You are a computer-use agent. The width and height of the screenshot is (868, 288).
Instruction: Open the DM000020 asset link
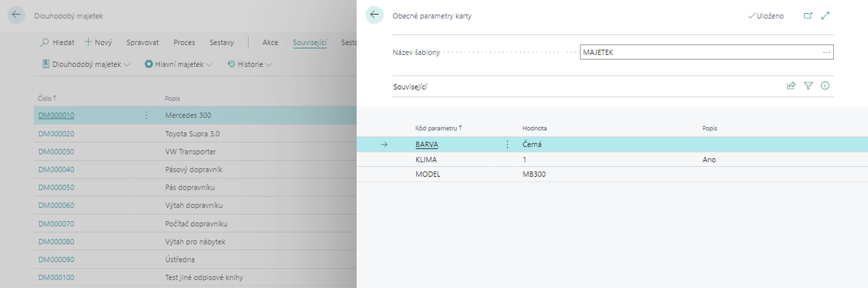click(56, 134)
